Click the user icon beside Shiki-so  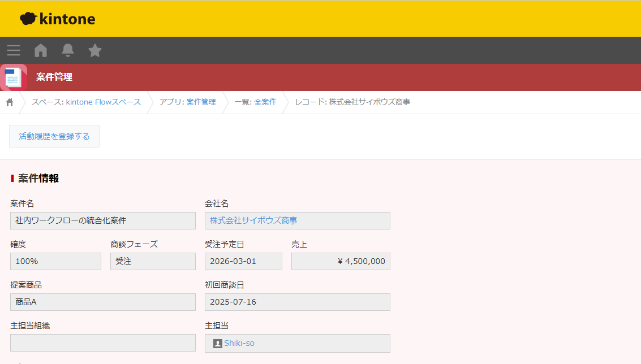point(217,343)
